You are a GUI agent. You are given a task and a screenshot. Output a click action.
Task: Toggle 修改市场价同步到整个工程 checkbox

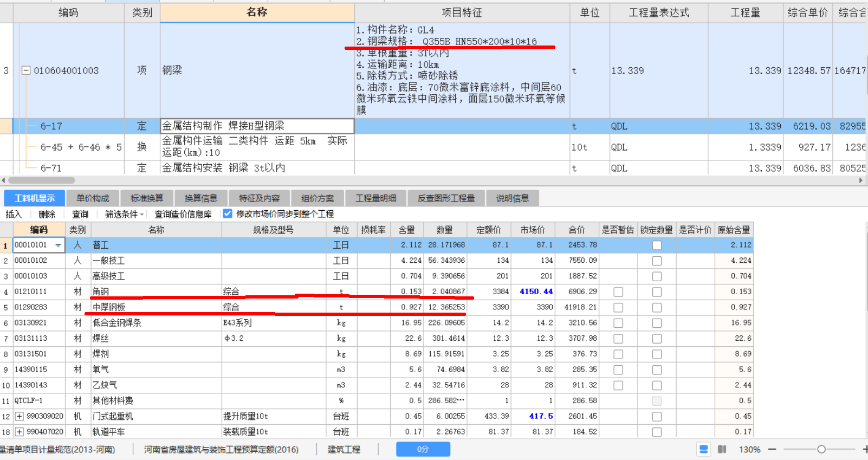(x=228, y=213)
